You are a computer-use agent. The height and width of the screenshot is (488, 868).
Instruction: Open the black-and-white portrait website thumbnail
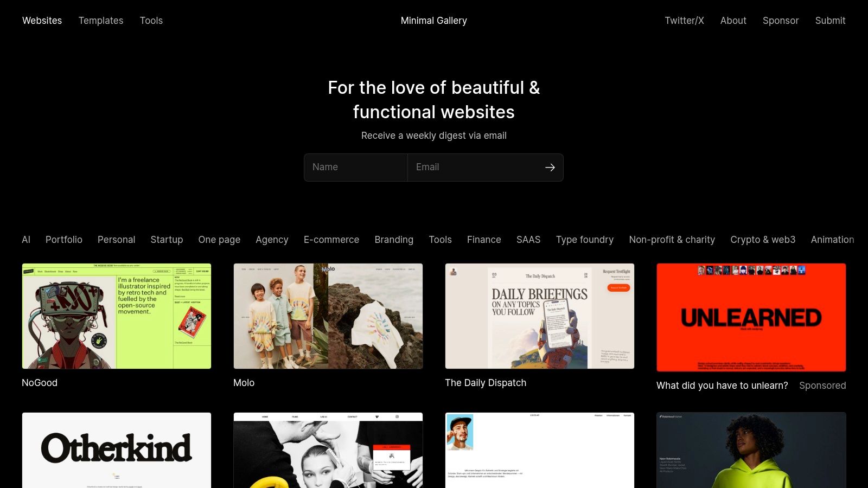[328, 450]
